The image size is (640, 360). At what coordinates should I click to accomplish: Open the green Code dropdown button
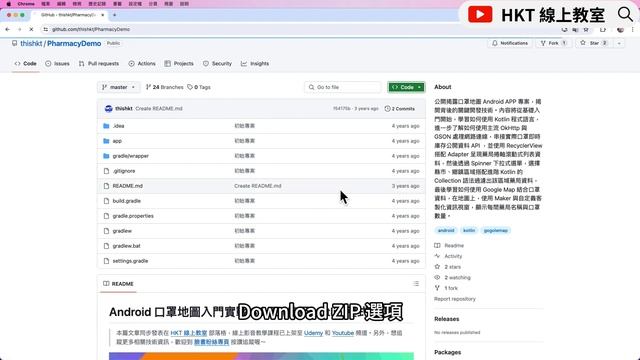coord(406,87)
